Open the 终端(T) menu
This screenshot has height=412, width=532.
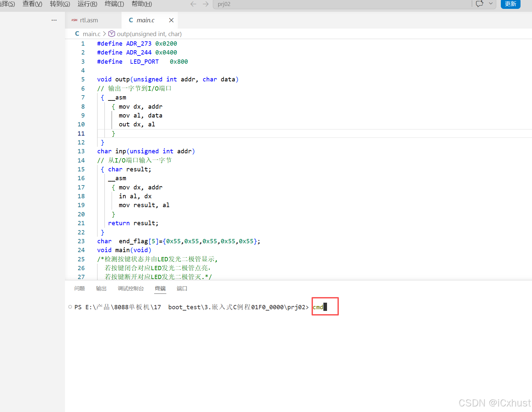click(x=114, y=4)
